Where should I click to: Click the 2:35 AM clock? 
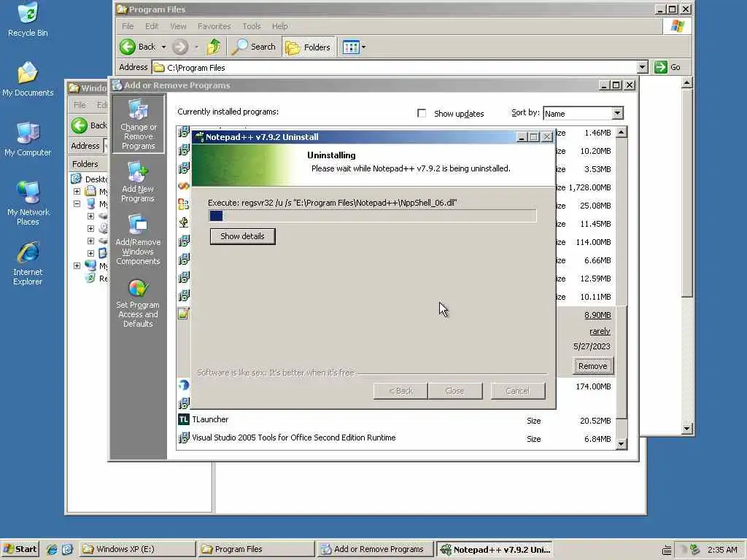coord(722,550)
